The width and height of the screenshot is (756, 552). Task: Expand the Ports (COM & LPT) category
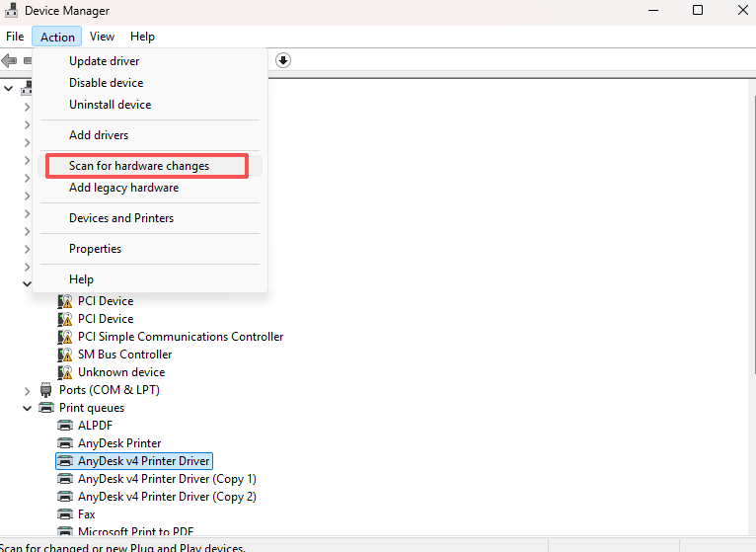(27, 390)
